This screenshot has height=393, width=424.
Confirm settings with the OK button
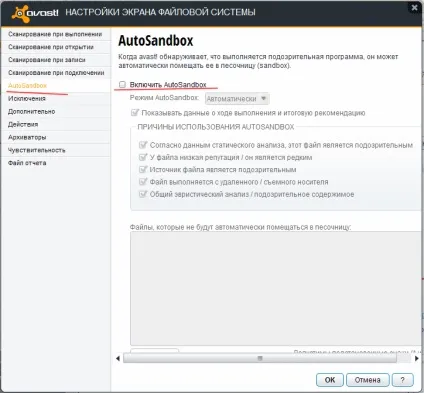[x=330, y=380]
